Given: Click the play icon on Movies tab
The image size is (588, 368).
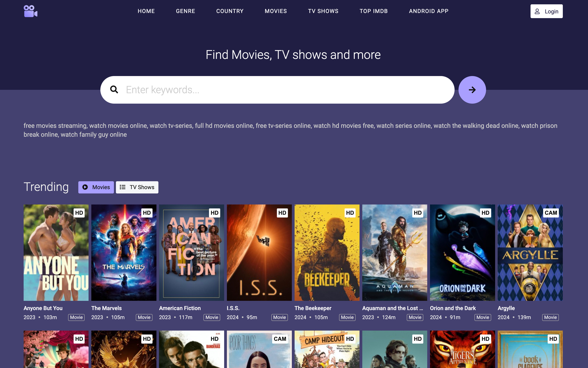Looking at the screenshot, I should click(85, 187).
